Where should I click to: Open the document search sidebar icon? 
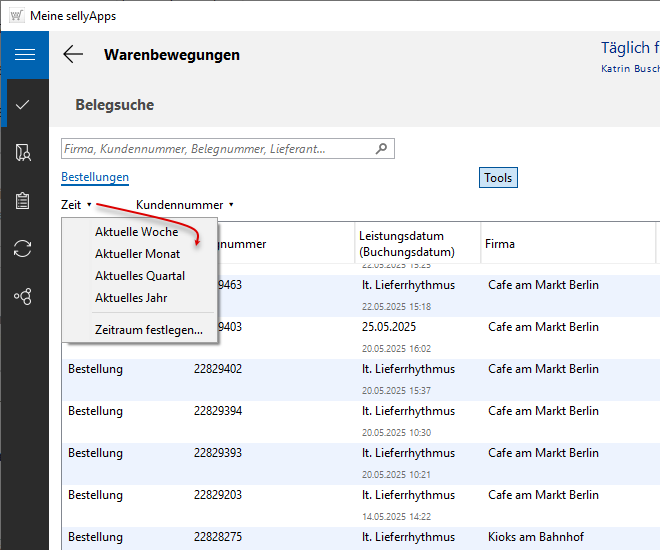[x=23, y=152]
